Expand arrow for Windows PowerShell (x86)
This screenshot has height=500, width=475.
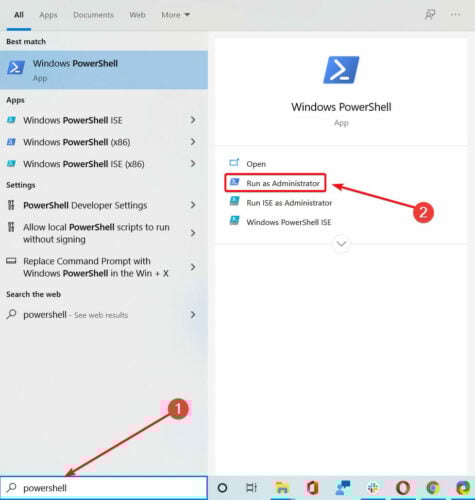coord(193,142)
